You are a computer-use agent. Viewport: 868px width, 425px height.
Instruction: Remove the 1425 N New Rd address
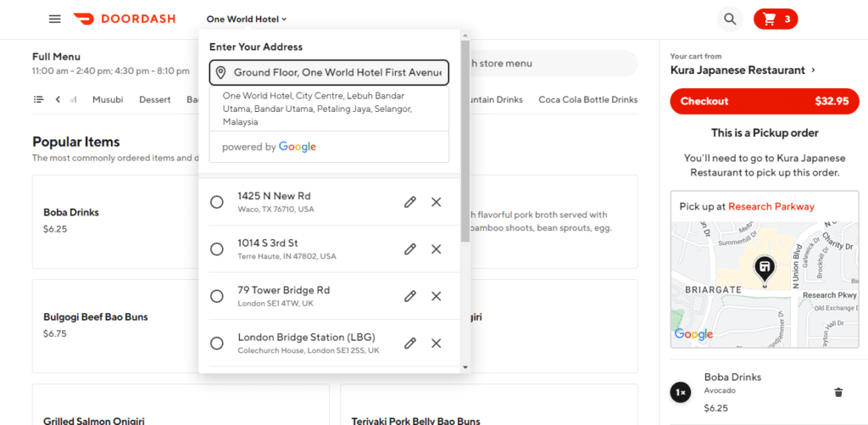(437, 202)
